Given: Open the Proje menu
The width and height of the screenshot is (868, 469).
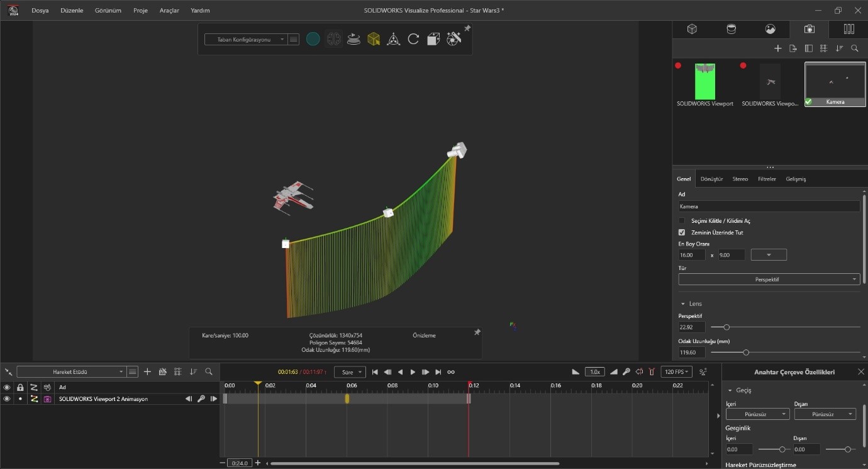Looking at the screenshot, I should point(140,11).
